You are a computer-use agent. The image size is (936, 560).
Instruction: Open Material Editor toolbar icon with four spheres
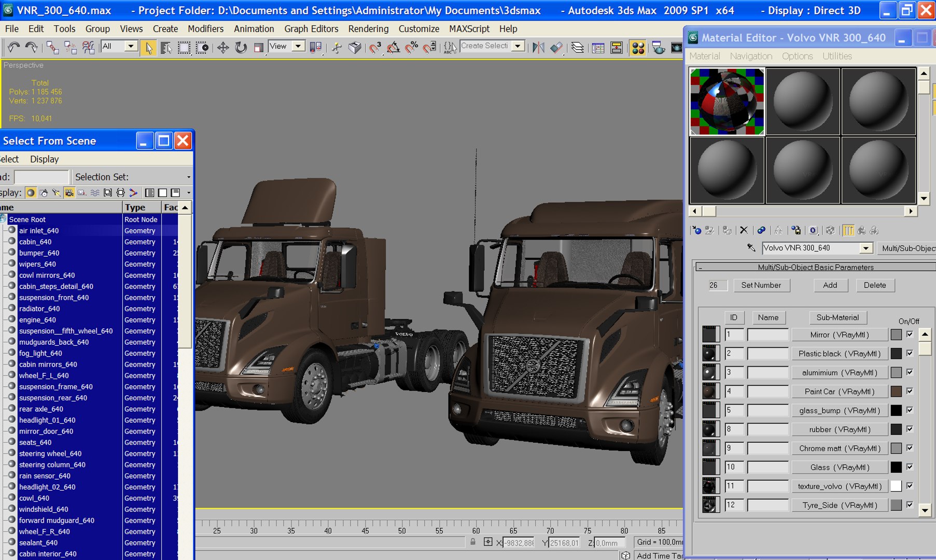(638, 48)
